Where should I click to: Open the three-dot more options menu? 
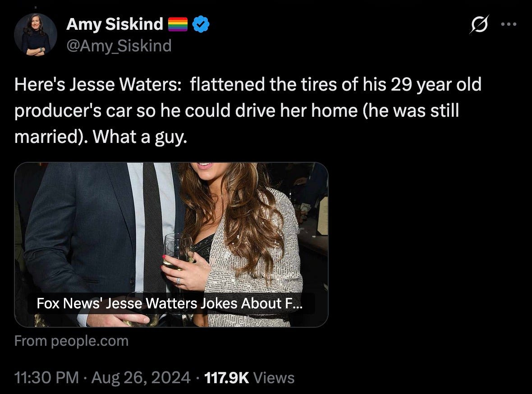[509, 24]
